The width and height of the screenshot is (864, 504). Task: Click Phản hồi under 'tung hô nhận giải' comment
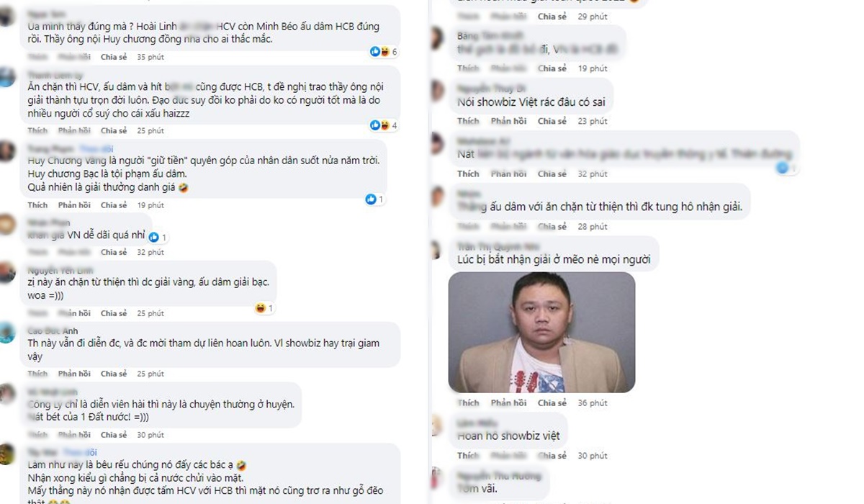pyautogui.click(x=510, y=226)
